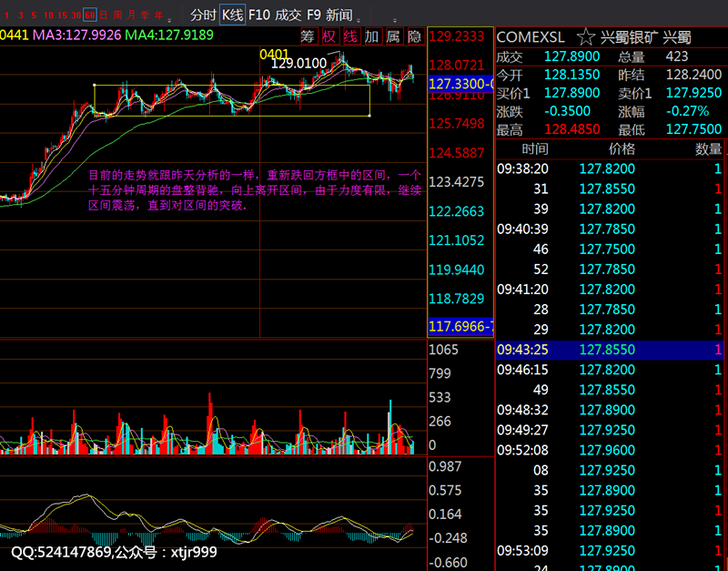Select the highlighted 09:43:25 trade row
Image resolution: width=728 pixels, height=571 pixels.
pyautogui.click(x=610, y=350)
